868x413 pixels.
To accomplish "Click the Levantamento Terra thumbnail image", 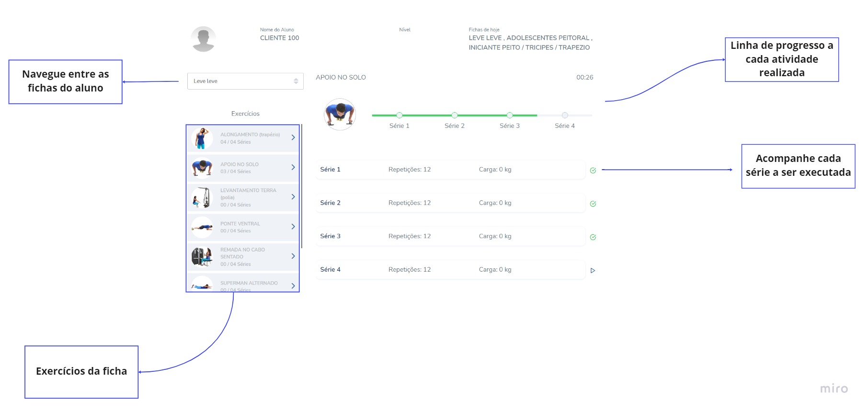I will [x=202, y=197].
